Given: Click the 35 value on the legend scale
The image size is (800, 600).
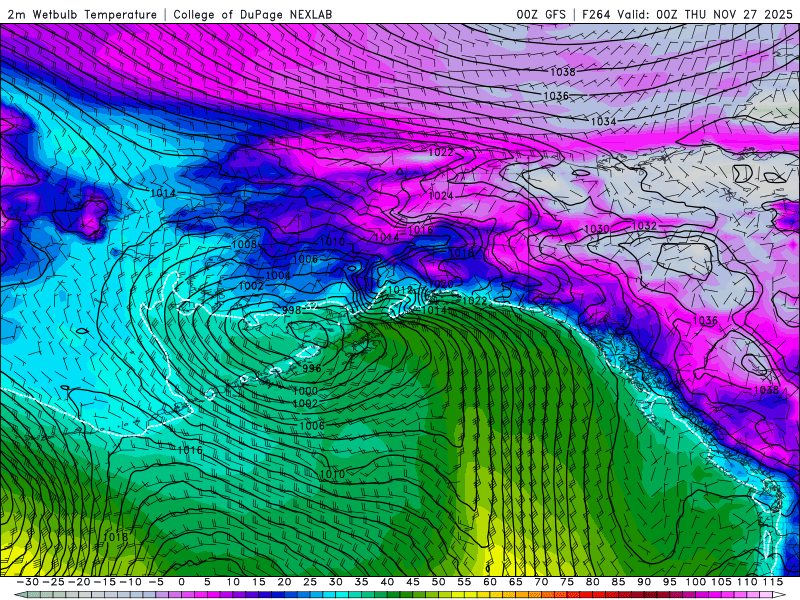Looking at the screenshot, I should pyautogui.click(x=361, y=582).
